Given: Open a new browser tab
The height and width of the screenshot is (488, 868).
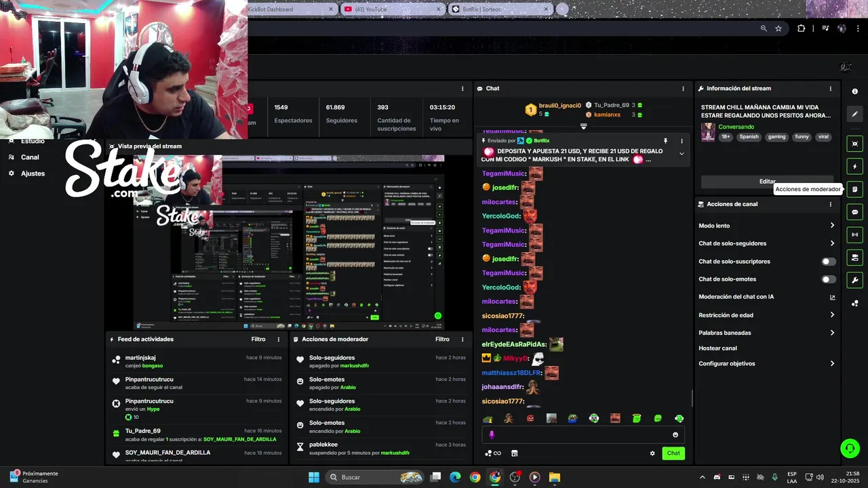Looking at the screenshot, I should click(561, 9).
